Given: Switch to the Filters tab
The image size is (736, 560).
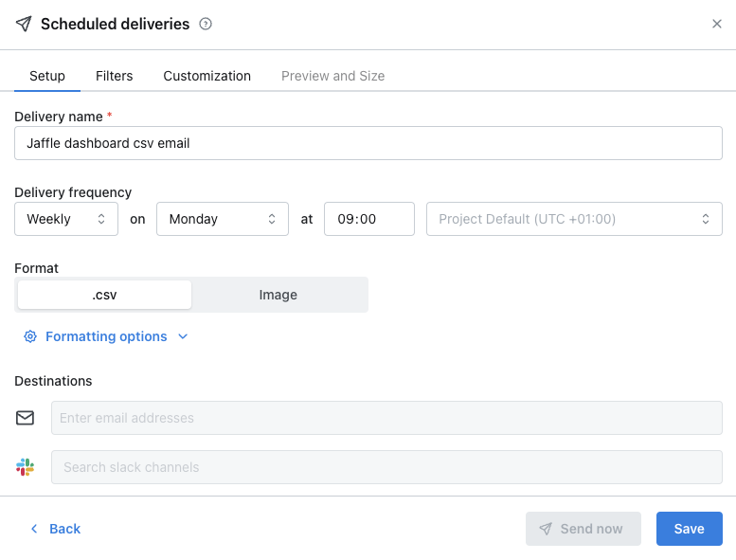Looking at the screenshot, I should 114,76.
